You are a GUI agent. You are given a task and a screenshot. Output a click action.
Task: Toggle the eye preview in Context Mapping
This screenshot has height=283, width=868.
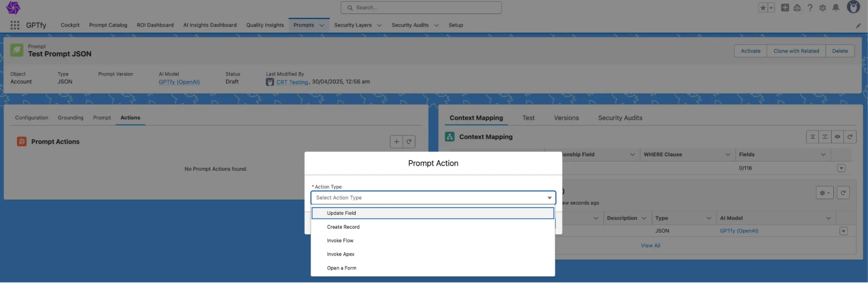point(837,137)
